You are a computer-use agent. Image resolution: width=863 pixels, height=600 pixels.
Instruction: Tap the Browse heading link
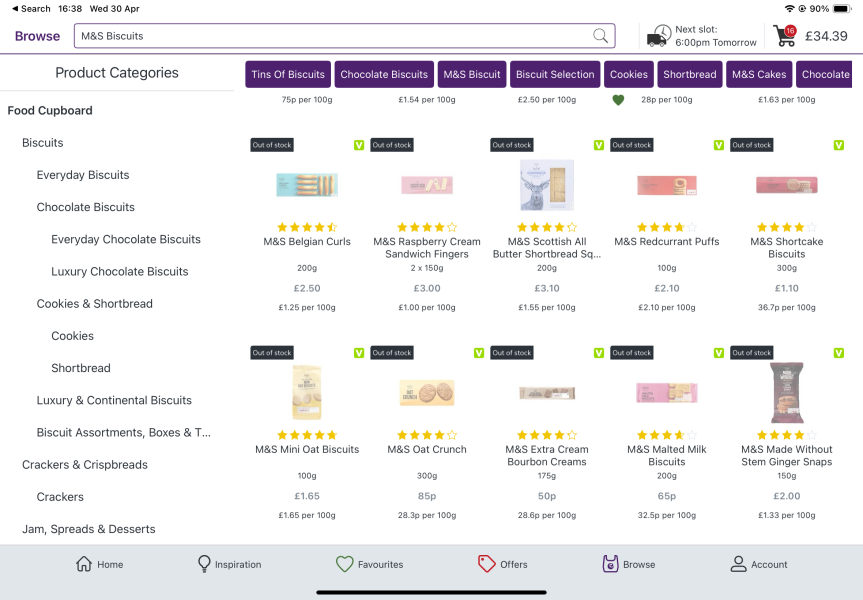point(37,36)
